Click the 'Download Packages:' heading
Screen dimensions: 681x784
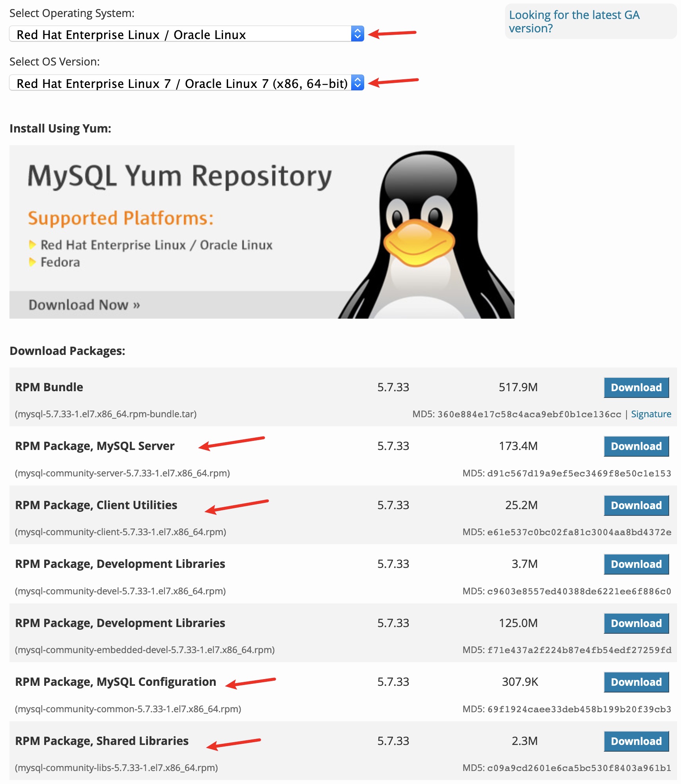(67, 351)
